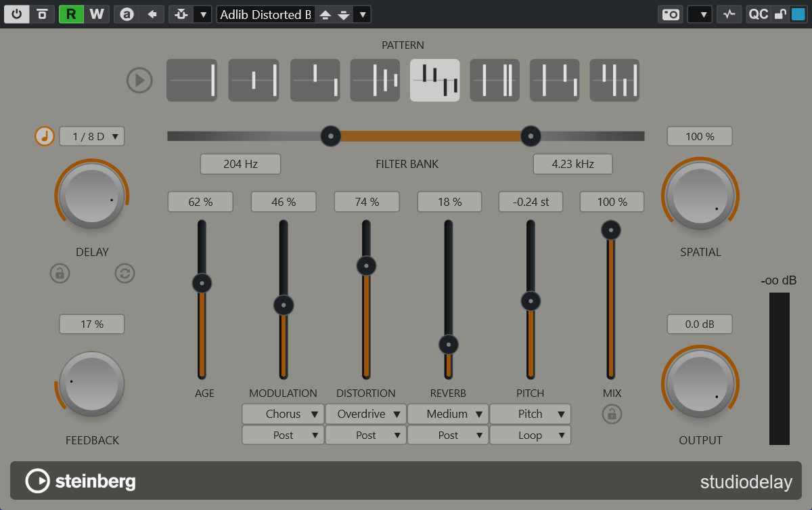812x510 pixels.
Task: Click the blue square indicator button
Action: [x=798, y=14]
